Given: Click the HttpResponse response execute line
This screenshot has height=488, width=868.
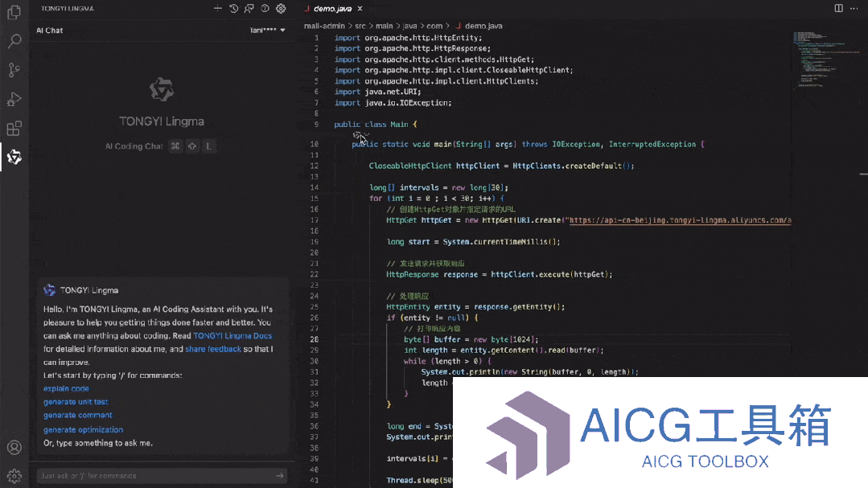Looking at the screenshot, I should tap(500, 274).
